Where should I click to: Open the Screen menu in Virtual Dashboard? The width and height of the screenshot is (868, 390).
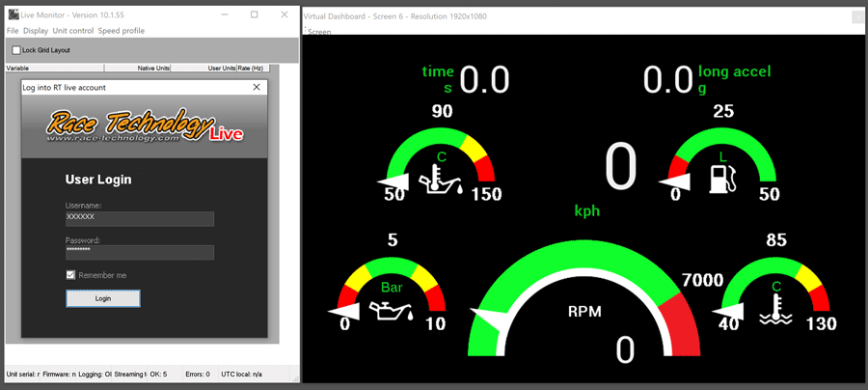pos(319,32)
